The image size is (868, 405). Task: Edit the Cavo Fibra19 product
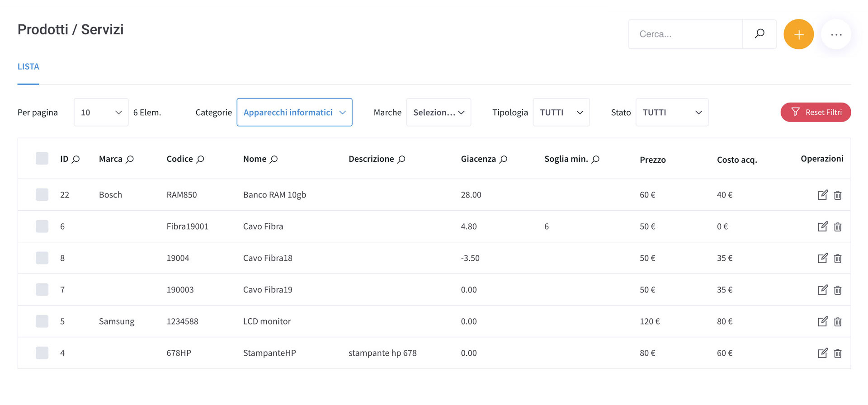coord(822,290)
